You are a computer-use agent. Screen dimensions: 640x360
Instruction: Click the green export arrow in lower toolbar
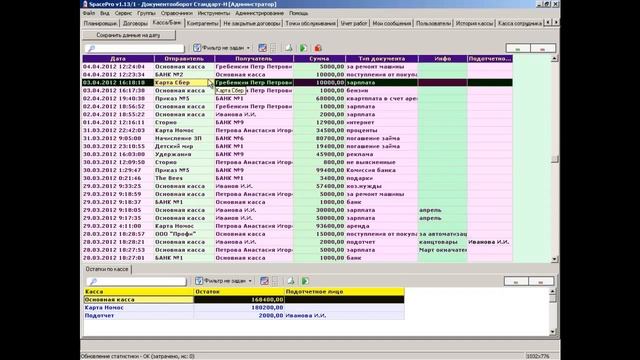click(305, 281)
